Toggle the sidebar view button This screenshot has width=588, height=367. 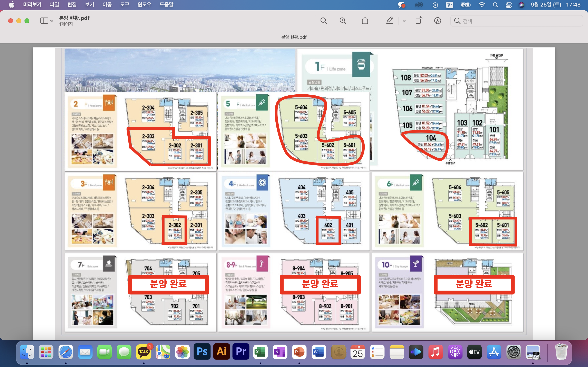click(x=44, y=21)
